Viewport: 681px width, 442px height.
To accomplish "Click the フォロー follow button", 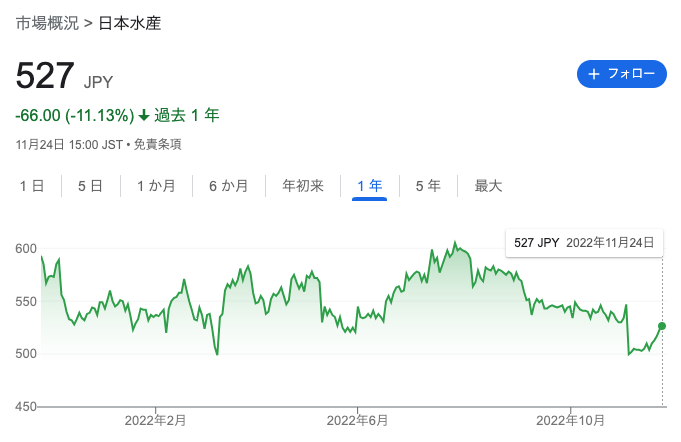I will (x=621, y=74).
